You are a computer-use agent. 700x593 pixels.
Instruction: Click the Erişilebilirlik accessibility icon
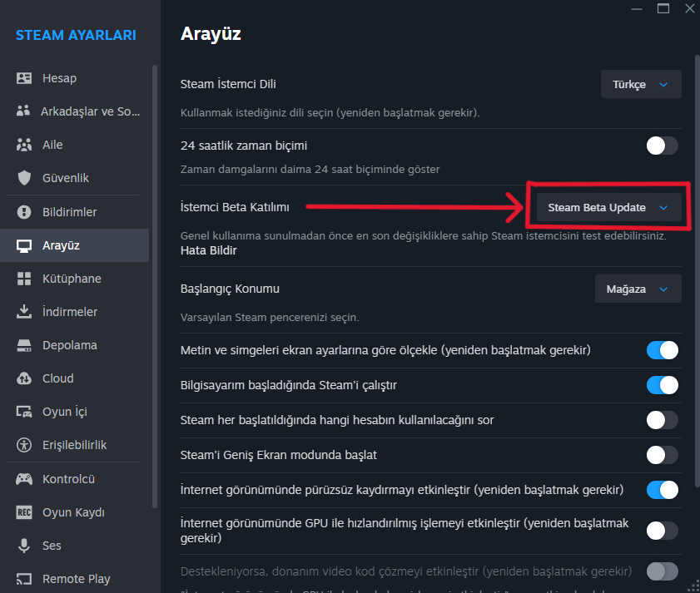pyautogui.click(x=24, y=445)
